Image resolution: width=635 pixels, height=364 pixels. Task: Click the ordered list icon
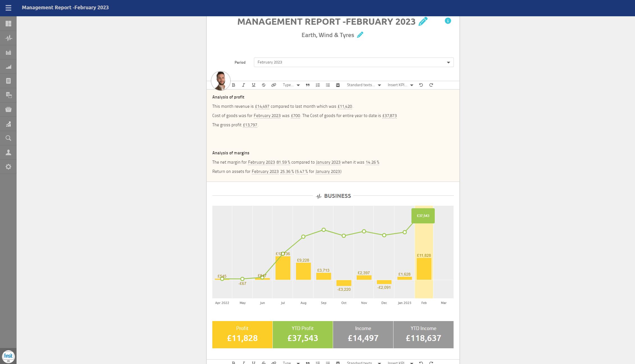pyautogui.click(x=318, y=84)
